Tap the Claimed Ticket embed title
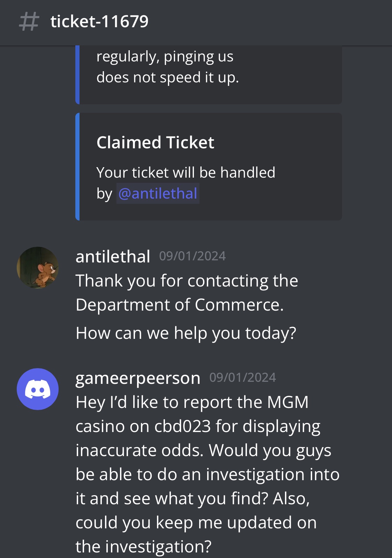This screenshot has width=392, height=558. click(155, 142)
